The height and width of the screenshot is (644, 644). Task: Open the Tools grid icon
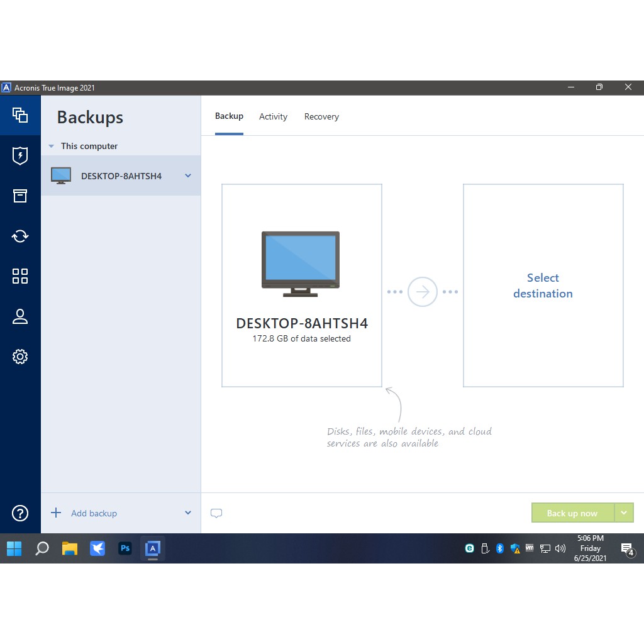(x=20, y=276)
